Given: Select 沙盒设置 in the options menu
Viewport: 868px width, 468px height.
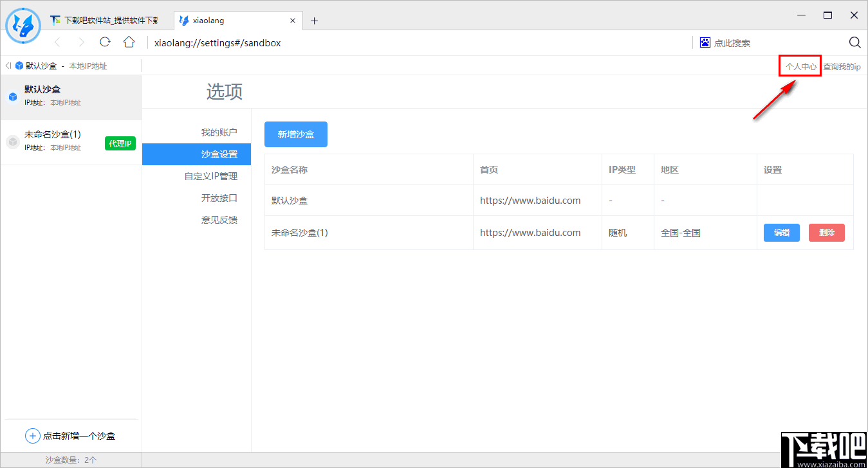Looking at the screenshot, I should pyautogui.click(x=196, y=154).
